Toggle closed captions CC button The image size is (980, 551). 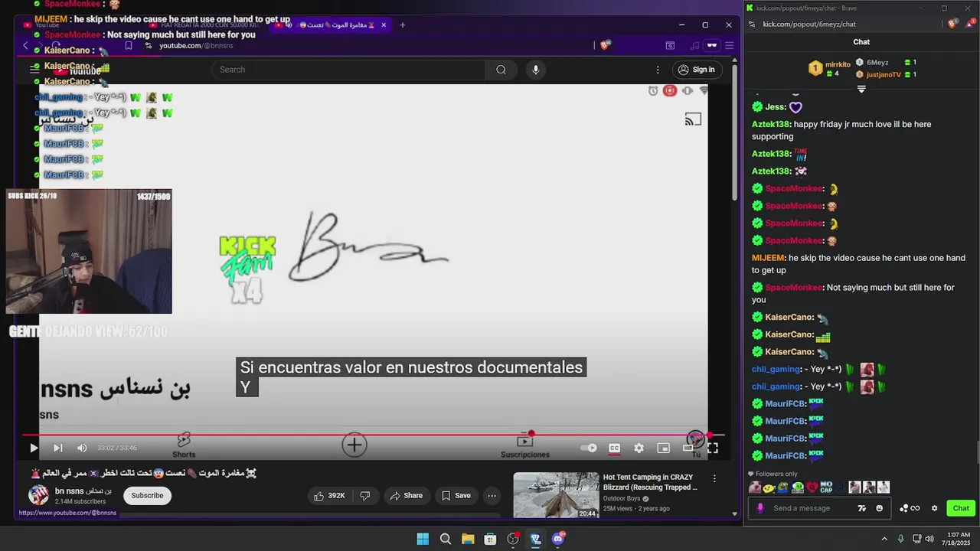tap(614, 448)
